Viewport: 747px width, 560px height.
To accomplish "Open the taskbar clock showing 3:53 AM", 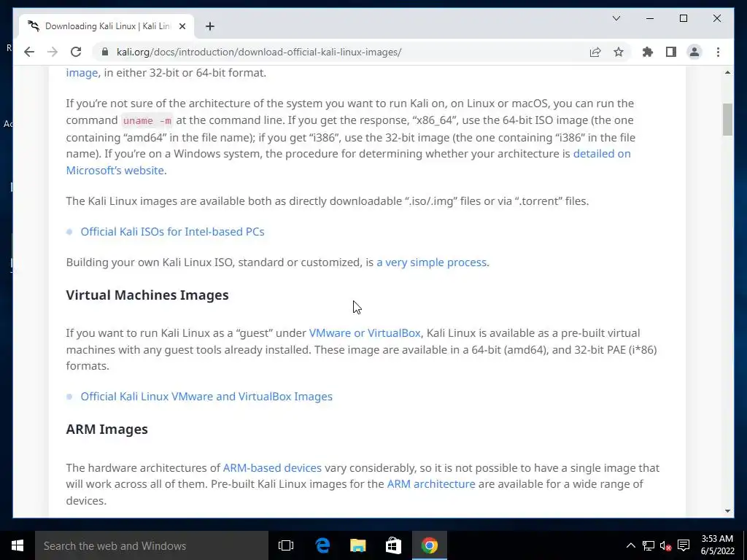I will point(718,545).
